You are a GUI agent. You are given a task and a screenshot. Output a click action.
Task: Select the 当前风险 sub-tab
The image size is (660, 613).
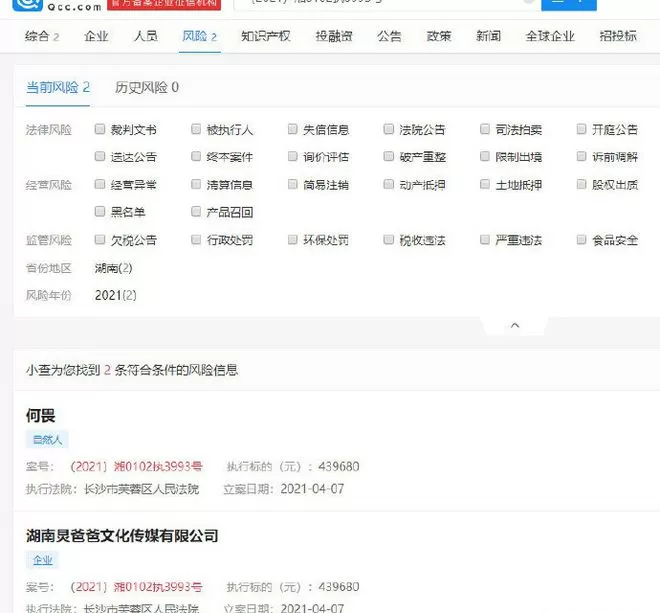tap(58, 88)
